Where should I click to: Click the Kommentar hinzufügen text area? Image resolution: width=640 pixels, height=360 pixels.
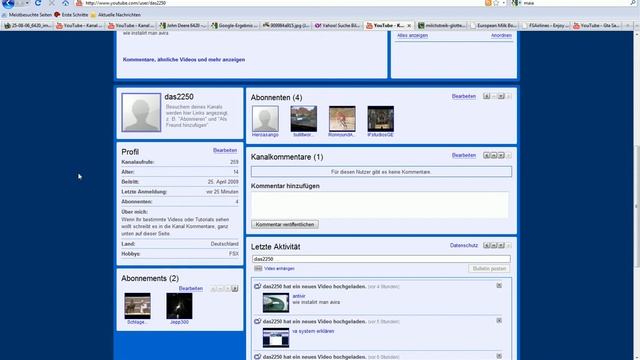[380, 204]
